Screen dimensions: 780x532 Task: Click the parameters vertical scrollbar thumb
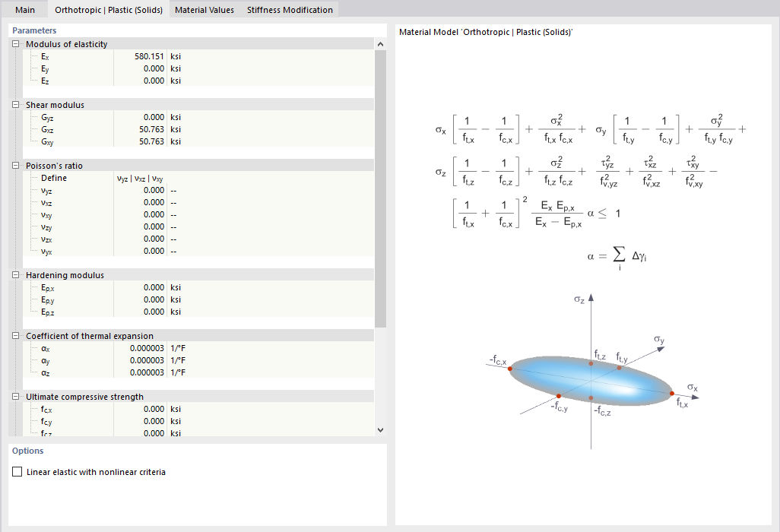click(x=381, y=189)
